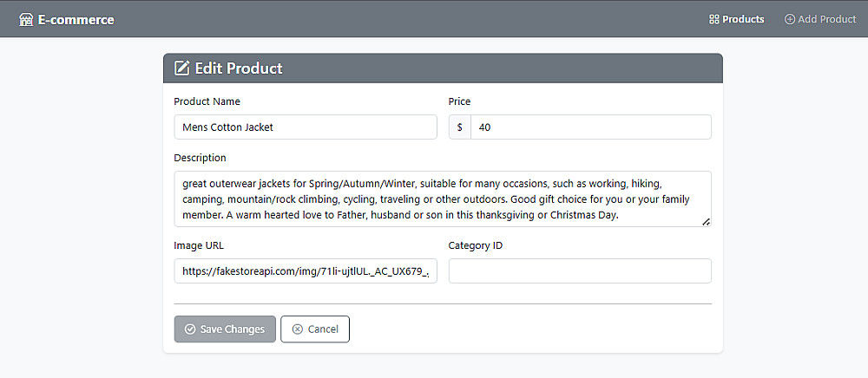The height and width of the screenshot is (378, 868).
Task: Click the Category ID label
Action: point(476,245)
